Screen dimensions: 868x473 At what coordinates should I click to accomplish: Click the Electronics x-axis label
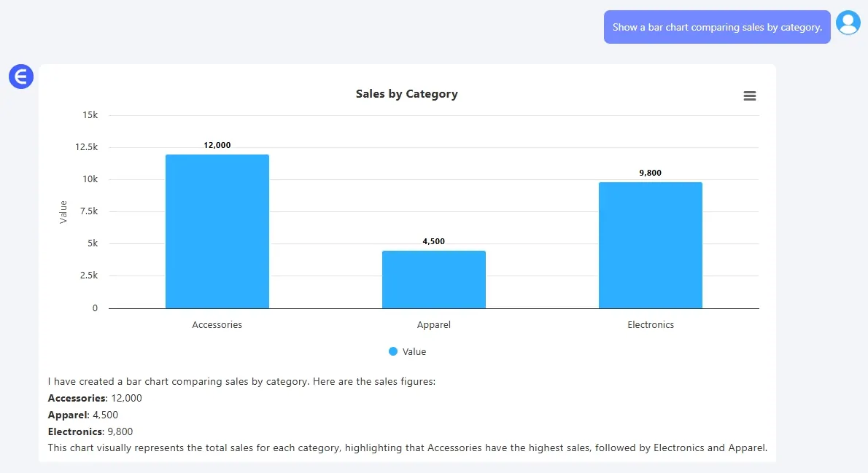coord(650,324)
